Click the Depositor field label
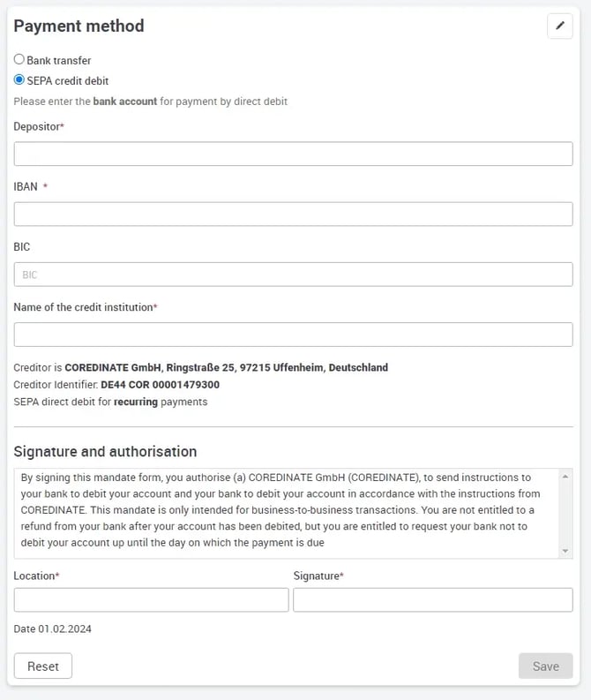Image resolution: width=591 pixels, height=700 pixels. click(39, 127)
